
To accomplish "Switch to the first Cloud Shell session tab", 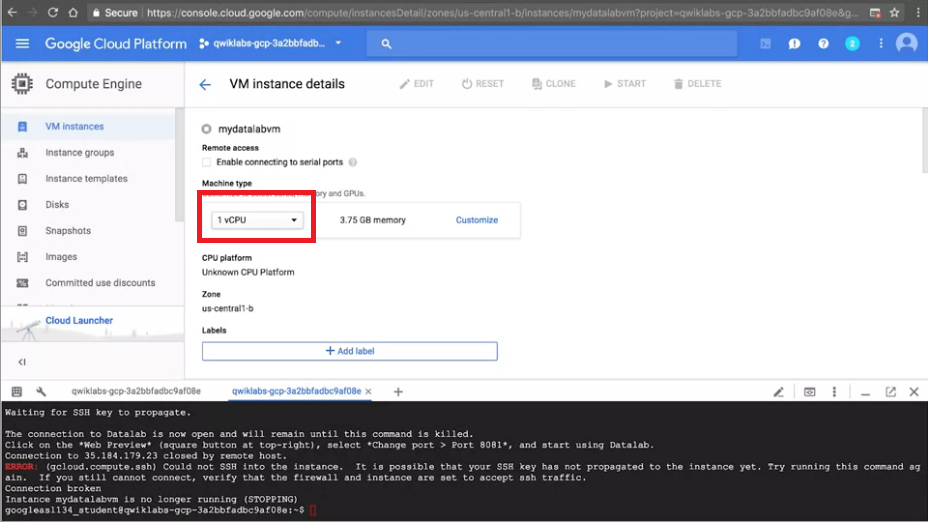I will pyautogui.click(x=136, y=391).
